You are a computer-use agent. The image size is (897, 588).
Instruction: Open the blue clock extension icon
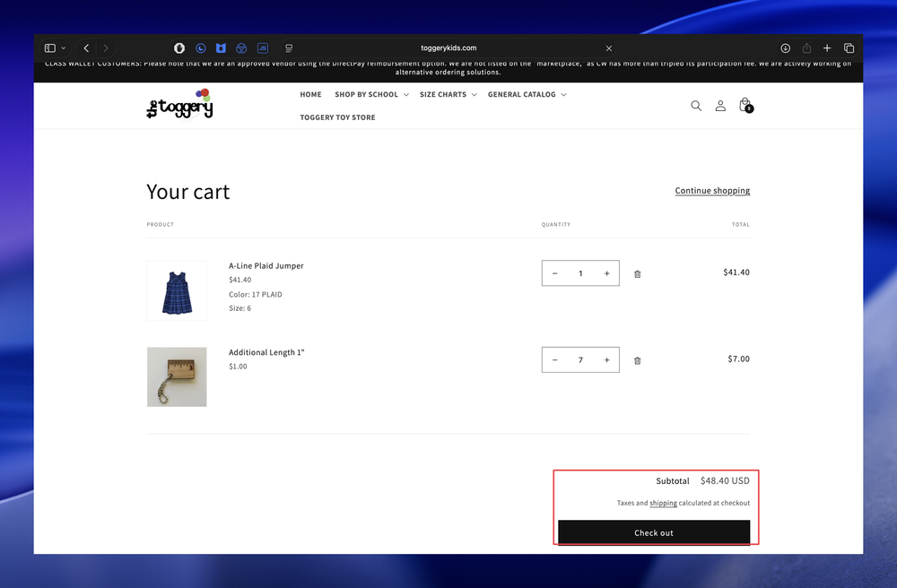pyautogui.click(x=200, y=48)
